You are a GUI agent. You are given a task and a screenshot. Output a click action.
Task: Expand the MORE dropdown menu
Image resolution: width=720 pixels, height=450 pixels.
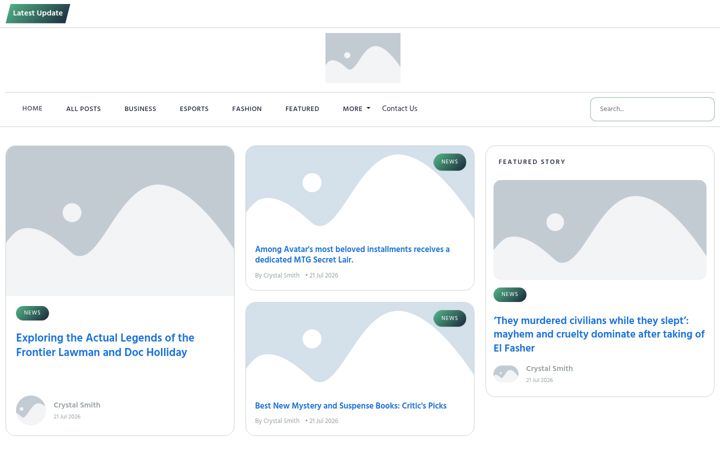[356, 109]
